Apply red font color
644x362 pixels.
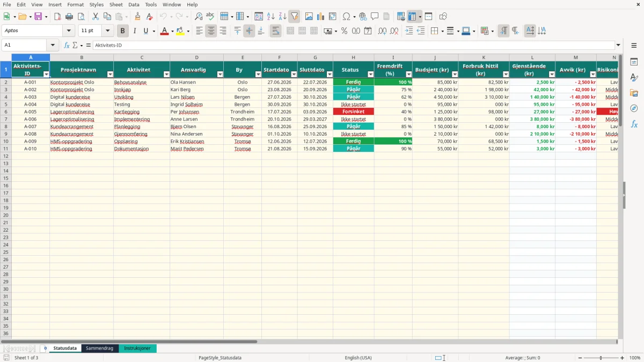[164, 31]
